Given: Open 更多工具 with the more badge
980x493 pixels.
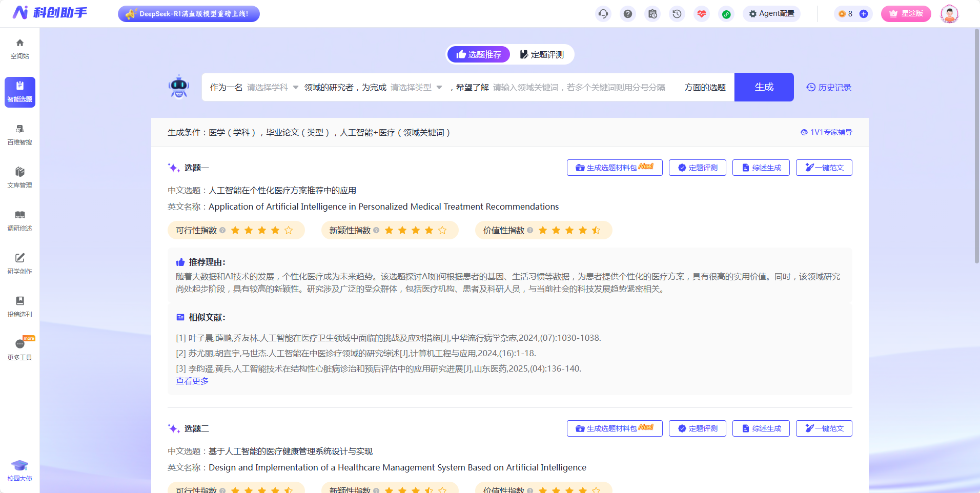Looking at the screenshot, I should coord(19,350).
